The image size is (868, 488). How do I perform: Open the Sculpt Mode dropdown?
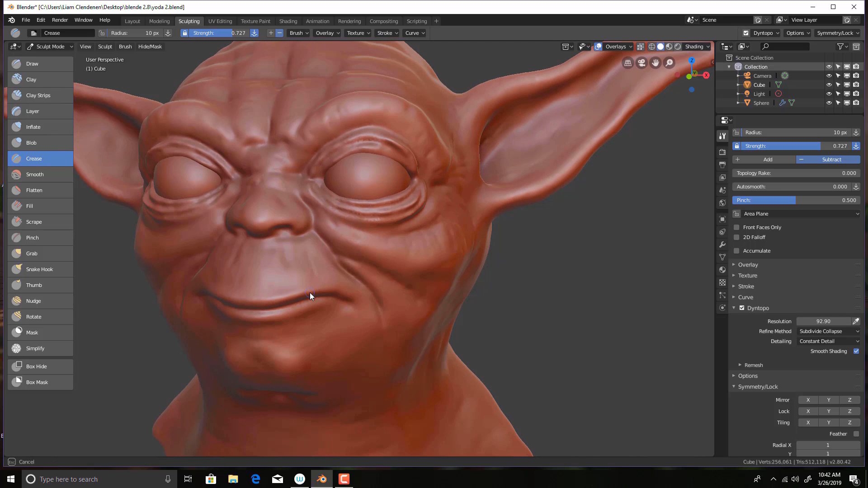(x=50, y=47)
